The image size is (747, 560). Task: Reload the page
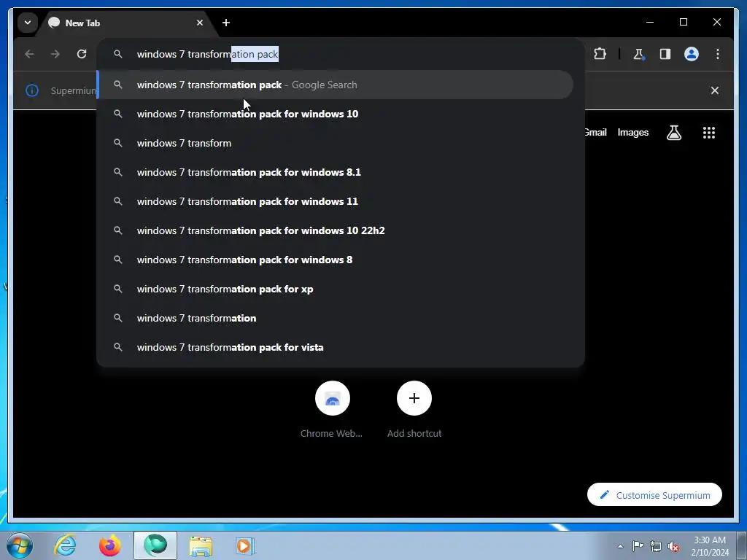pos(82,54)
